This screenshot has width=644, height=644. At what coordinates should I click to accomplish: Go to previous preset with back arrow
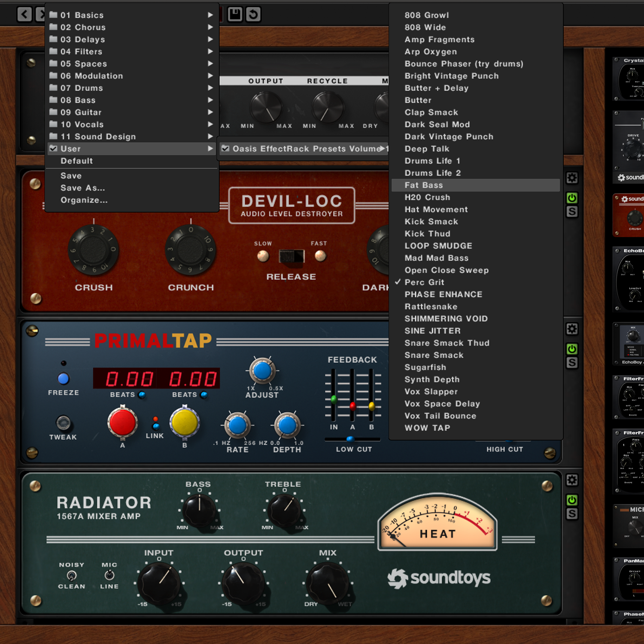24,14
